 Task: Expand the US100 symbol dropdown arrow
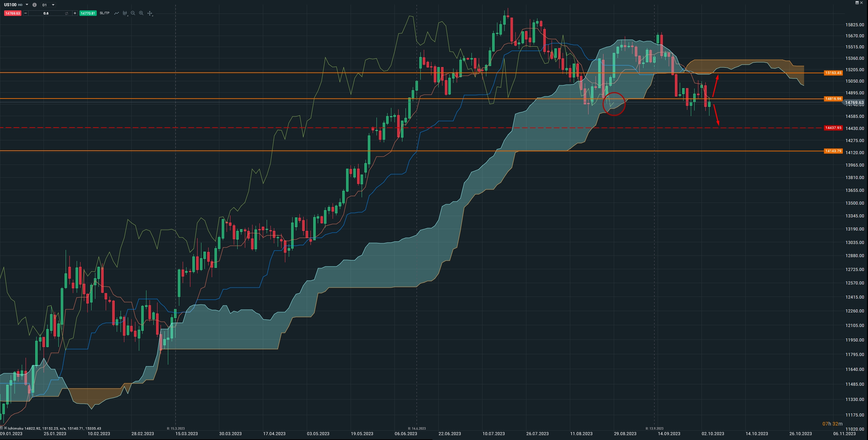pos(27,5)
